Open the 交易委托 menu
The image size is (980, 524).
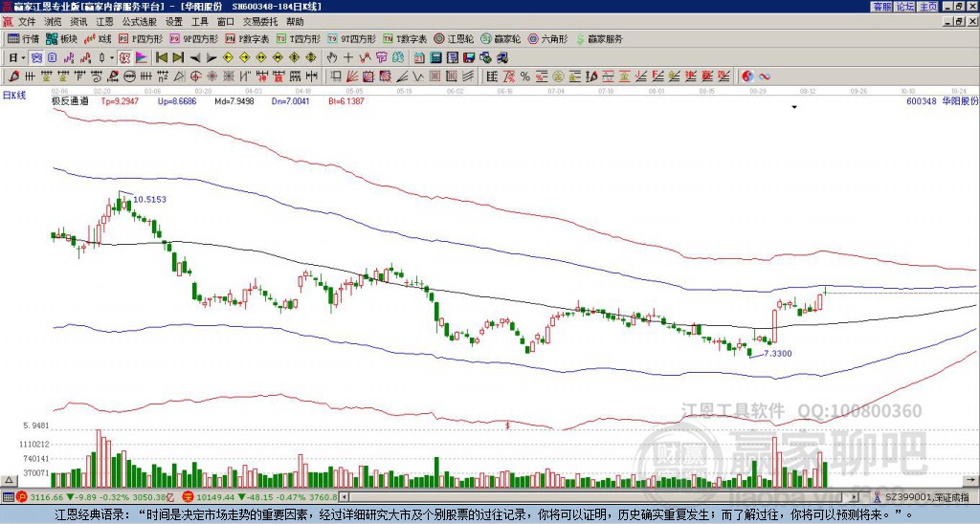click(260, 22)
